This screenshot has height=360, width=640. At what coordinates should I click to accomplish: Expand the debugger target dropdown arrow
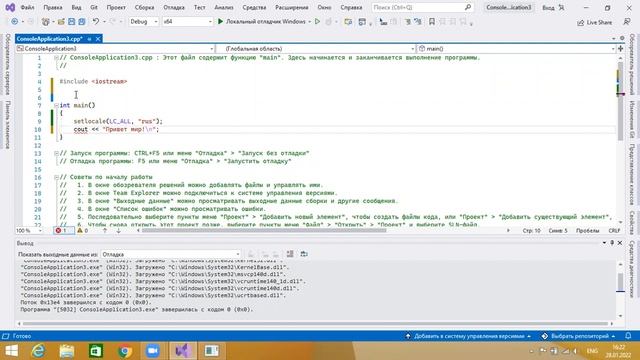(x=309, y=22)
